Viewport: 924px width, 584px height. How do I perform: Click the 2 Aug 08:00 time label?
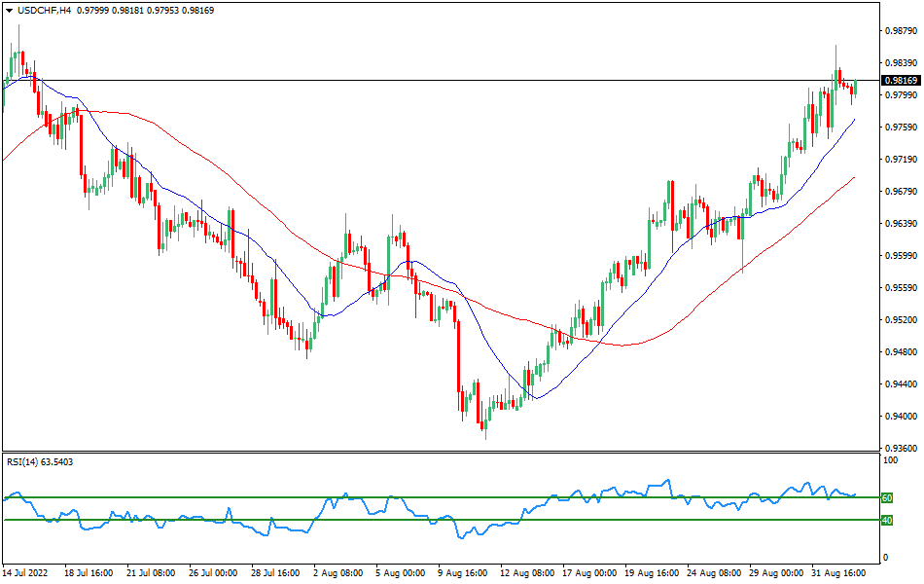pos(339,573)
